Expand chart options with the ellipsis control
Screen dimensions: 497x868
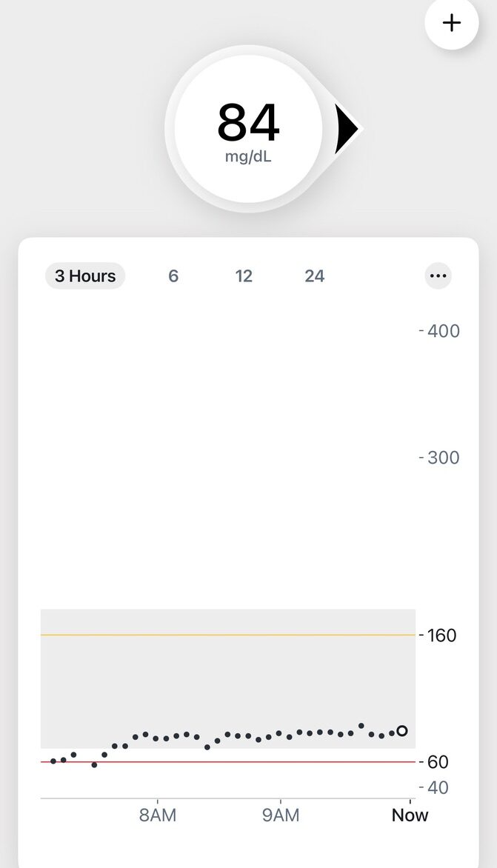coord(438,276)
